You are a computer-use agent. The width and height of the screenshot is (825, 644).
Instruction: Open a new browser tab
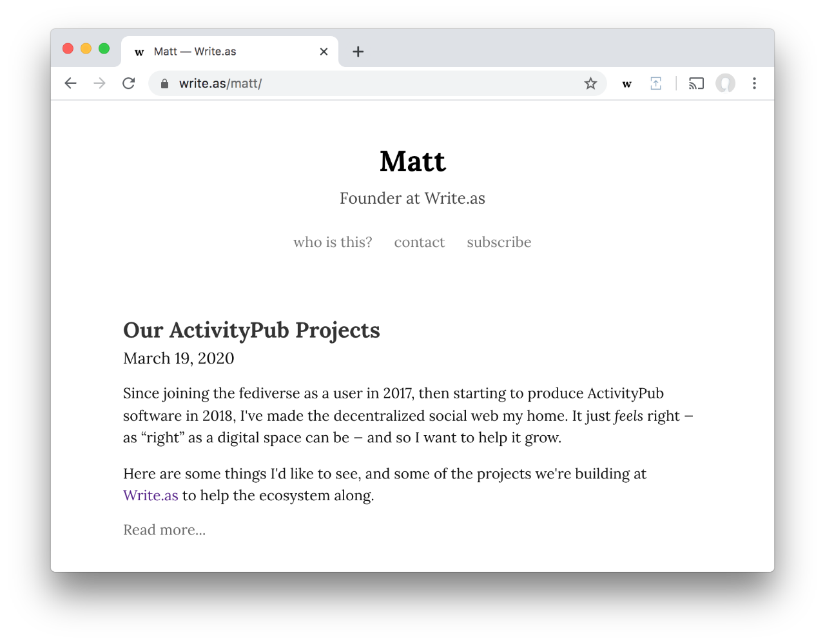[x=358, y=52]
